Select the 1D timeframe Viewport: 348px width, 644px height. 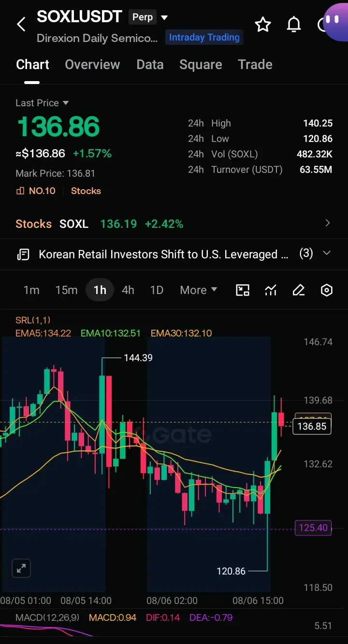tap(157, 290)
